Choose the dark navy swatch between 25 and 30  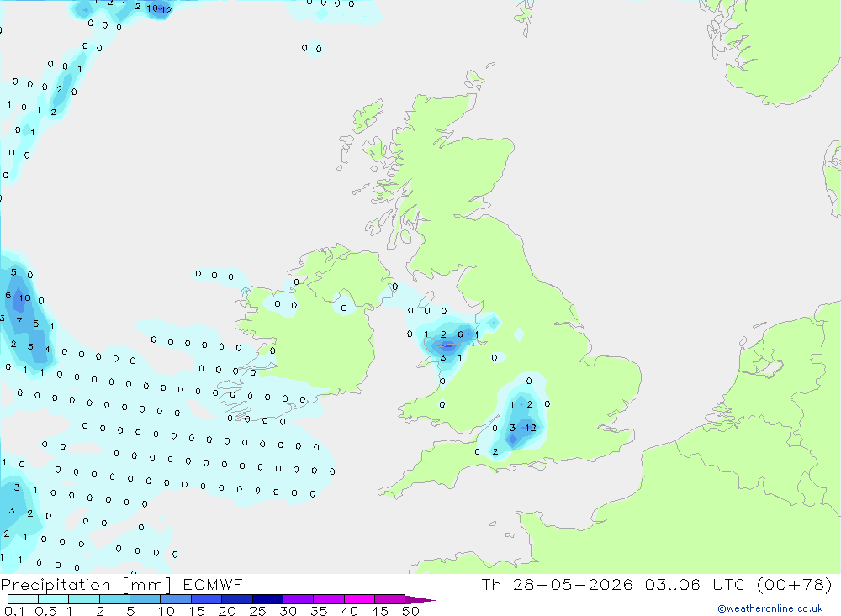pyautogui.click(x=267, y=599)
